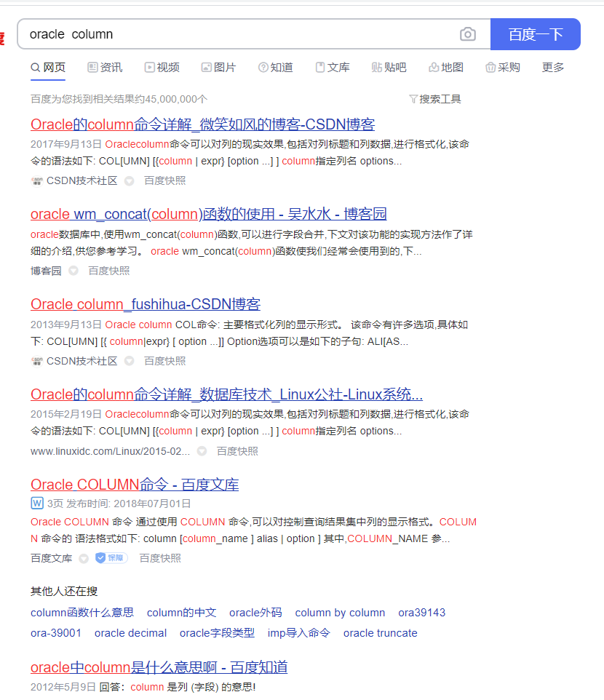Search related term column by column
The image size is (604, 700).
tap(340, 613)
